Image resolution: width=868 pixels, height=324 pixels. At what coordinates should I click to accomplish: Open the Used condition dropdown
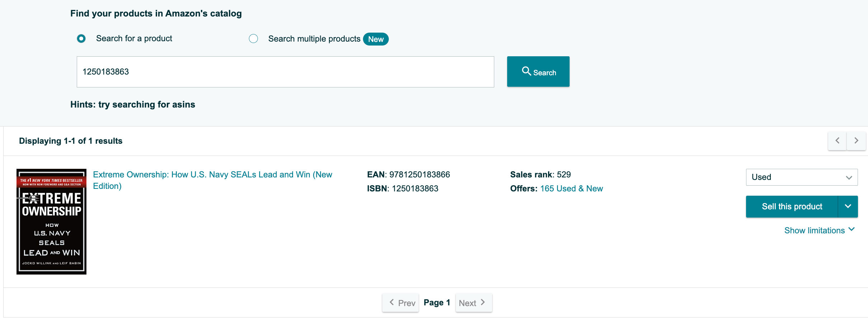(x=802, y=177)
